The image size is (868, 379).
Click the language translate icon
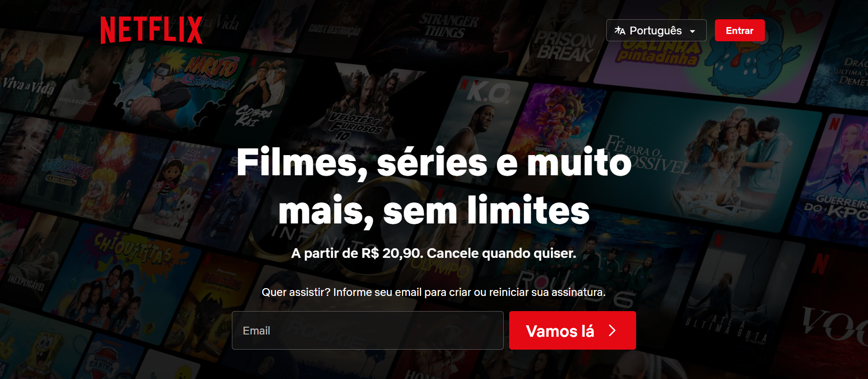[620, 31]
